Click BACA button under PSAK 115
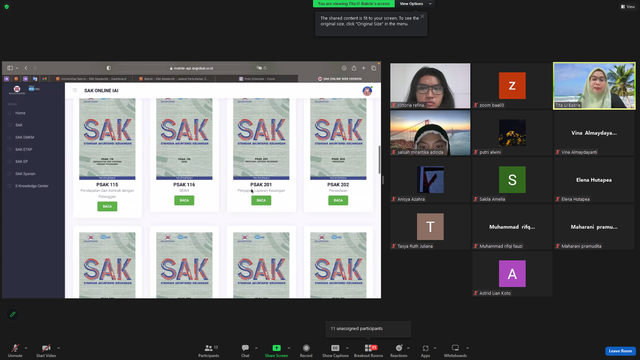The image size is (640, 360). (x=107, y=207)
